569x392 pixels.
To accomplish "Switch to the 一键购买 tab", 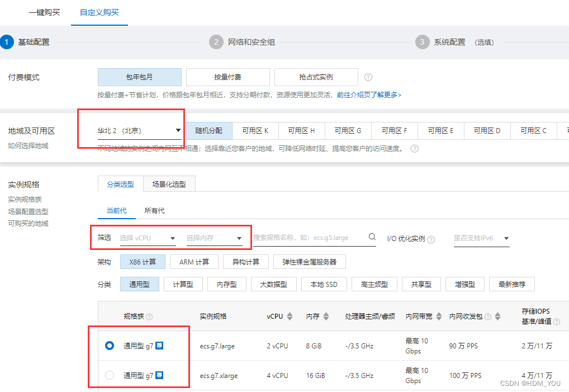I will pyautogui.click(x=44, y=12).
